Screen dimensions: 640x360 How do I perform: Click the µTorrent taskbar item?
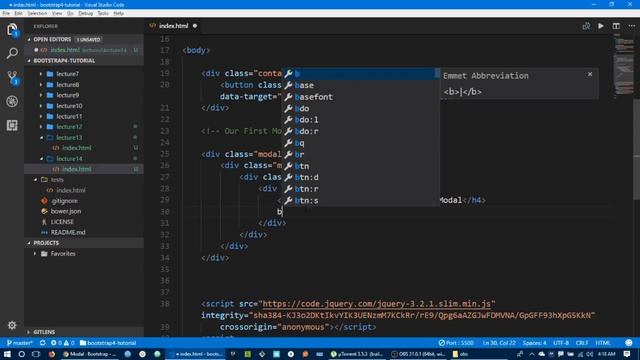pos(357,354)
